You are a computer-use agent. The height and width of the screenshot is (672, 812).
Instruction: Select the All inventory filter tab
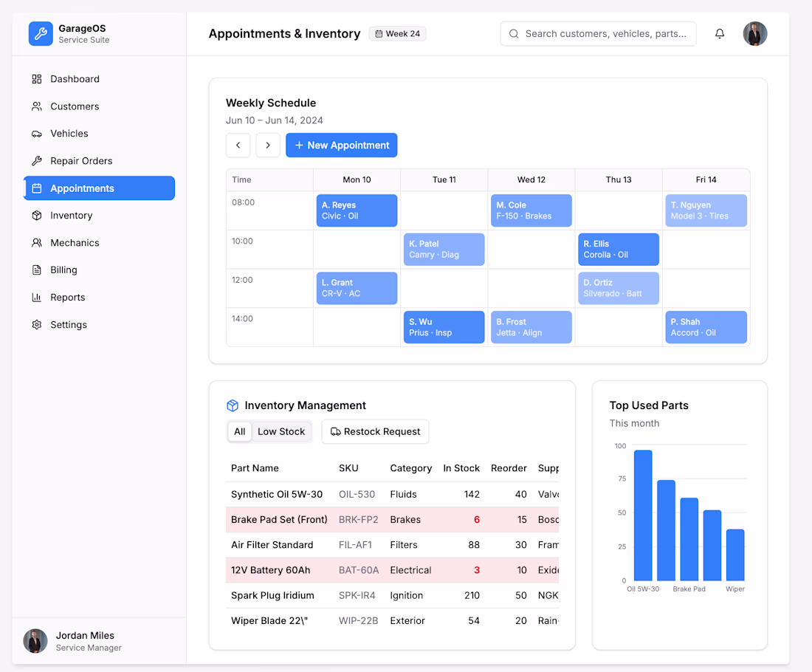point(240,431)
